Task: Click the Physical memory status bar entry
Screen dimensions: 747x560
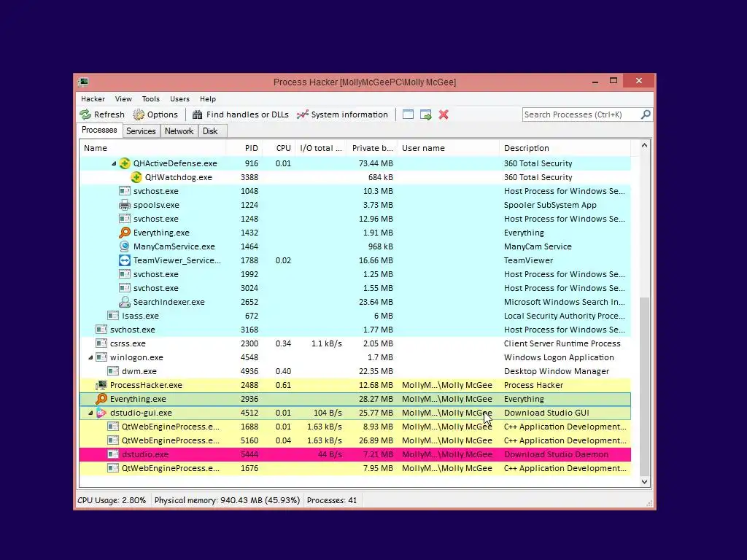Action: [x=227, y=500]
